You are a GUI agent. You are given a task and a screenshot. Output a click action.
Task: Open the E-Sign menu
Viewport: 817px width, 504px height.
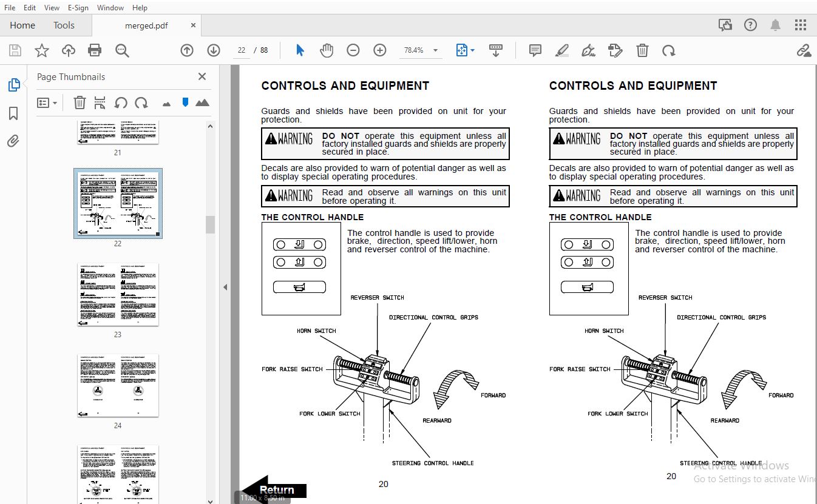click(x=78, y=8)
